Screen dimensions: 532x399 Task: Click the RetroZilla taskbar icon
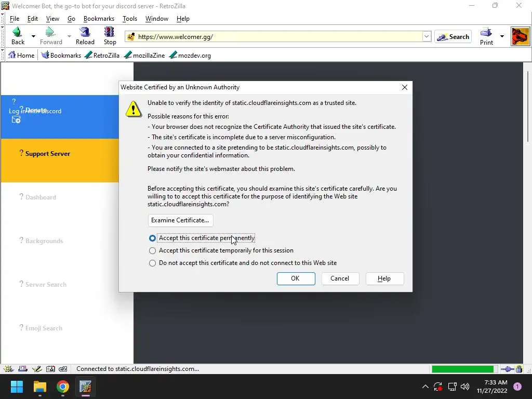point(86,387)
